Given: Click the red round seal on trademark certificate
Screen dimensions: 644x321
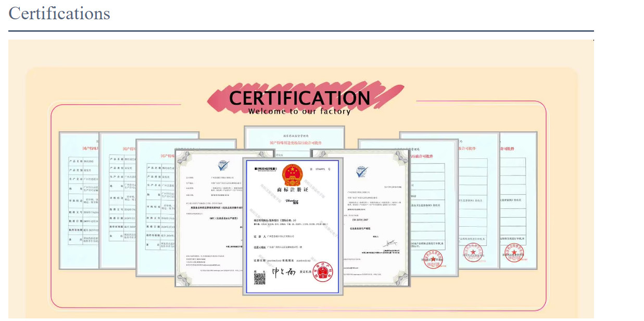Looking at the screenshot, I should 323,272.
